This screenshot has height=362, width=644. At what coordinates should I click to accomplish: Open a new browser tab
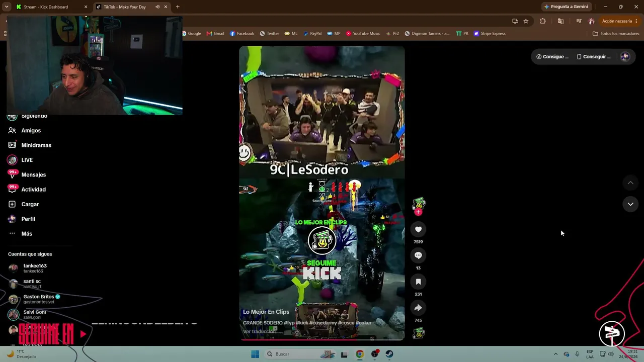[x=178, y=7]
